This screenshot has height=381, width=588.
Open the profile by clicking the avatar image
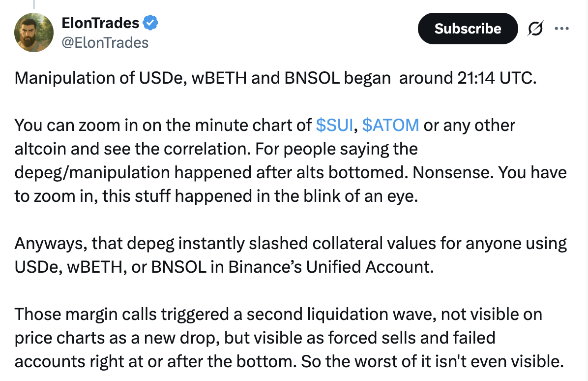click(33, 32)
